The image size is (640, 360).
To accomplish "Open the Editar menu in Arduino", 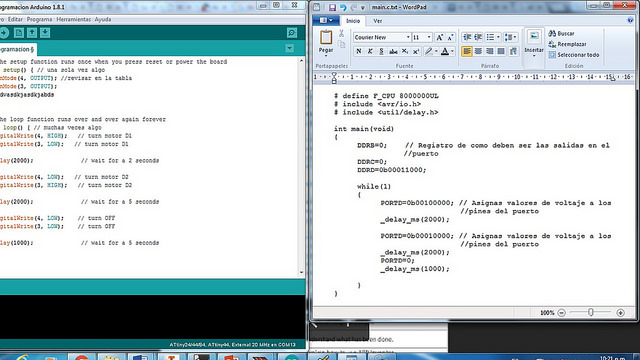I will [15, 19].
